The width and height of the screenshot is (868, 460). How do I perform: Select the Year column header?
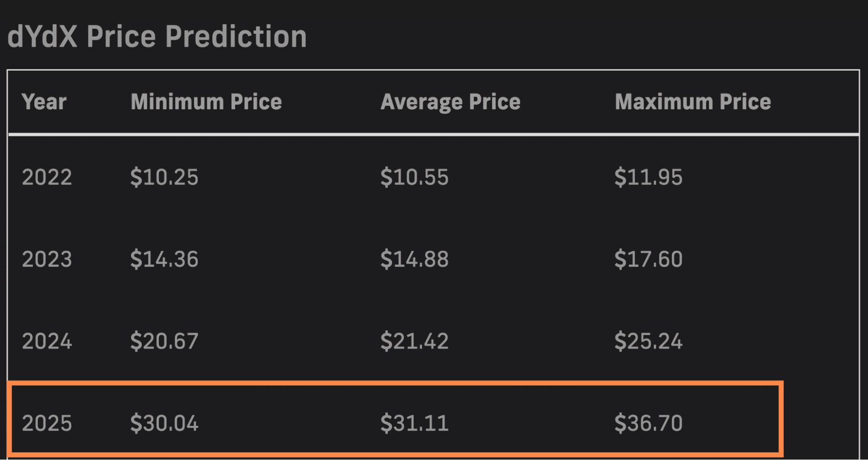coord(44,102)
